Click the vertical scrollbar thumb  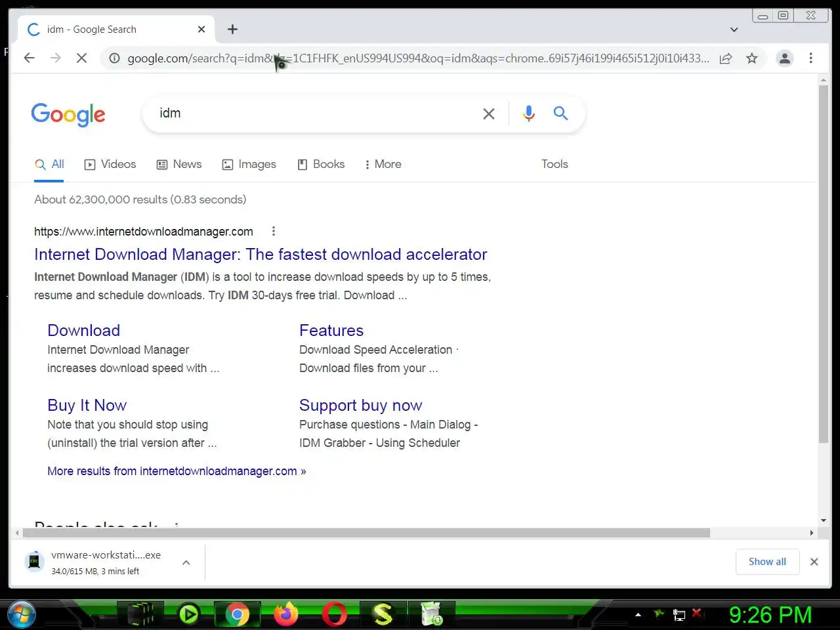(x=823, y=264)
